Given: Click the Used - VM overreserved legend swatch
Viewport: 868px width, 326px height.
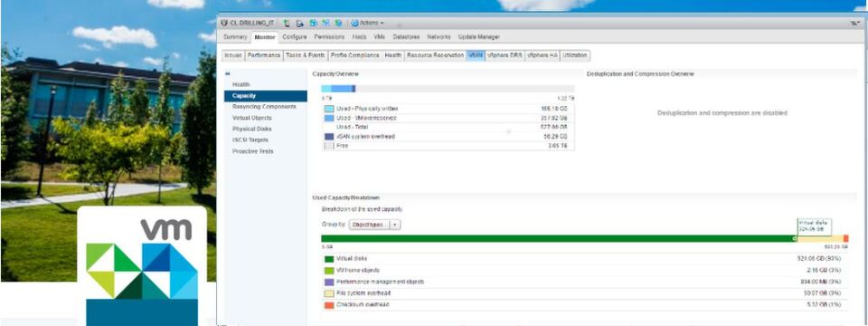Looking at the screenshot, I should pyautogui.click(x=329, y=118).
